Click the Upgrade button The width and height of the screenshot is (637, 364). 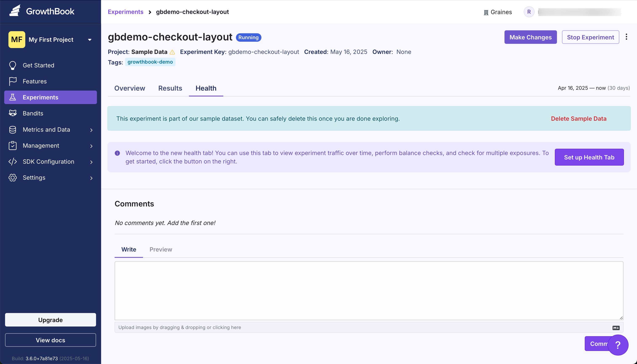tap(51, 320)
